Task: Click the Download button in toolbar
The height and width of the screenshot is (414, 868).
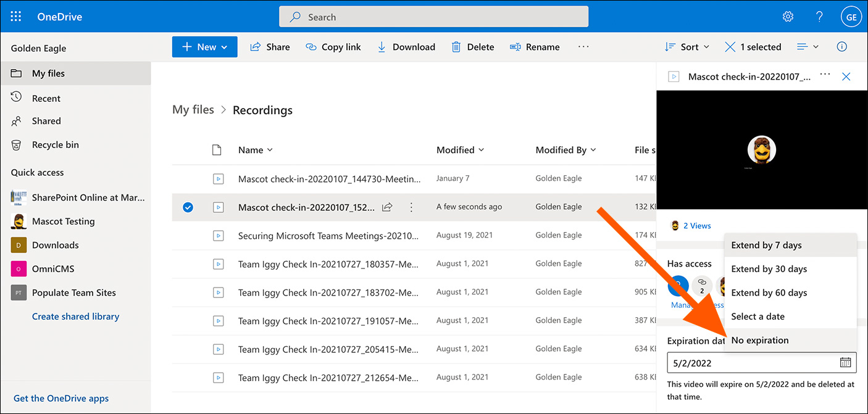Action: click(406, 47)
